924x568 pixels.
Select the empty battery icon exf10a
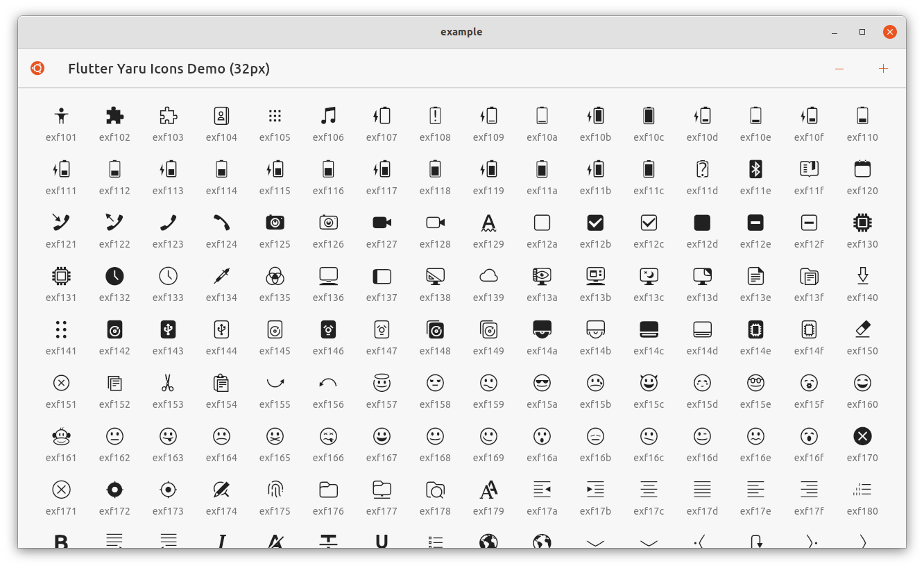[x=542, y=115]
